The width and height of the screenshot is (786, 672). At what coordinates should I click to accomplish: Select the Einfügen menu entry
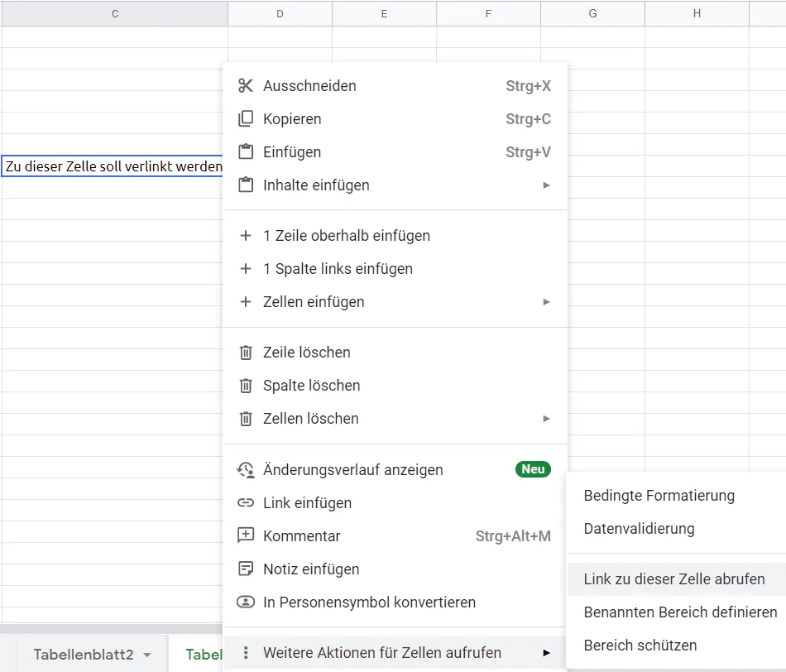[395, 152]
